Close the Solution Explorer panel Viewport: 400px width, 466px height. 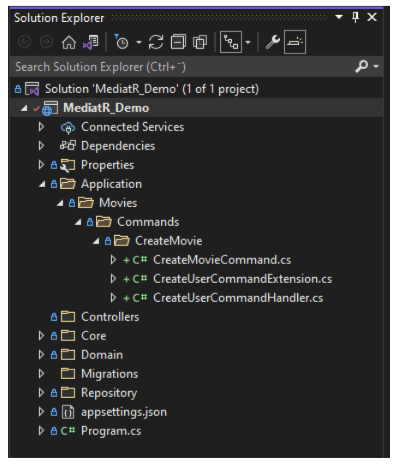click(372, 17)
